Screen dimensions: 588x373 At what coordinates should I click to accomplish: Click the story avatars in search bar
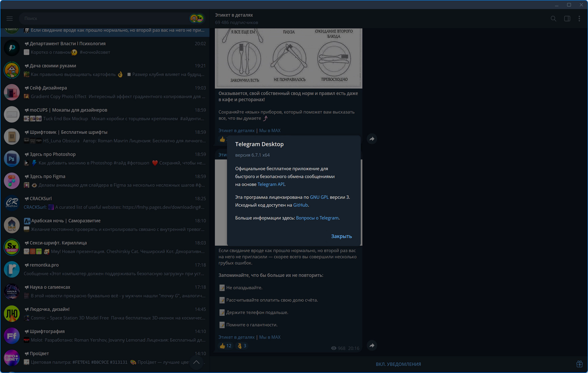pos(197,18)
